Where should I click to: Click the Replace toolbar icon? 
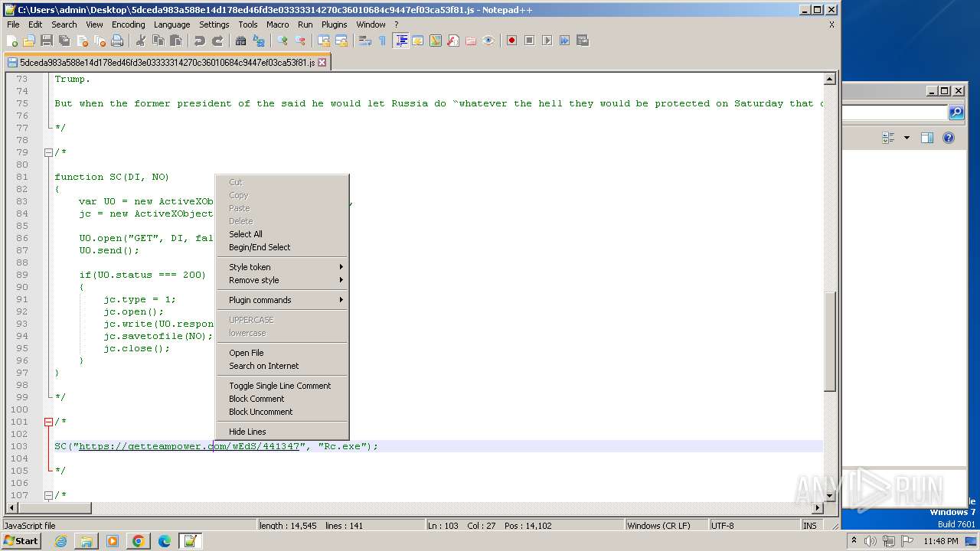[x=259, y=41]
